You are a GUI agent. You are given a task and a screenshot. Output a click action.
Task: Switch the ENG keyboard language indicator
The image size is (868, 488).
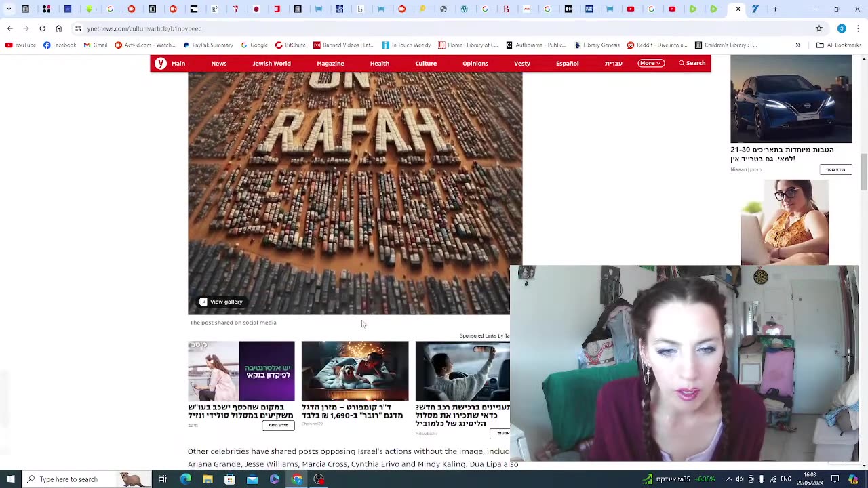pyautogui.click(x=786, y=479)
